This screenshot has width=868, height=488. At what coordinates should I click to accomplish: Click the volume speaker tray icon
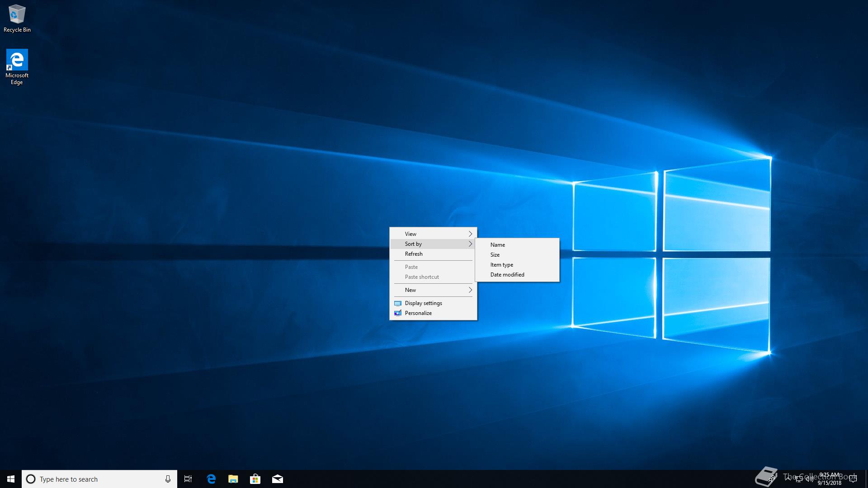point(810,479)
